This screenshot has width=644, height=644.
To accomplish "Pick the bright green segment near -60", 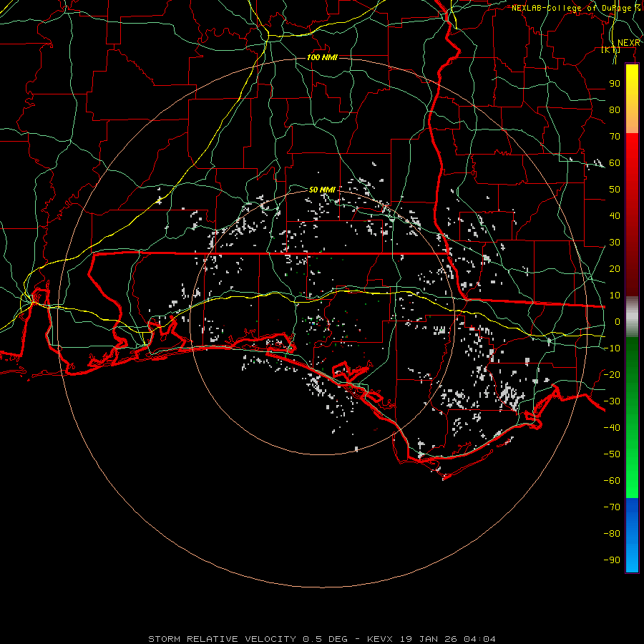I will (632, 481).
